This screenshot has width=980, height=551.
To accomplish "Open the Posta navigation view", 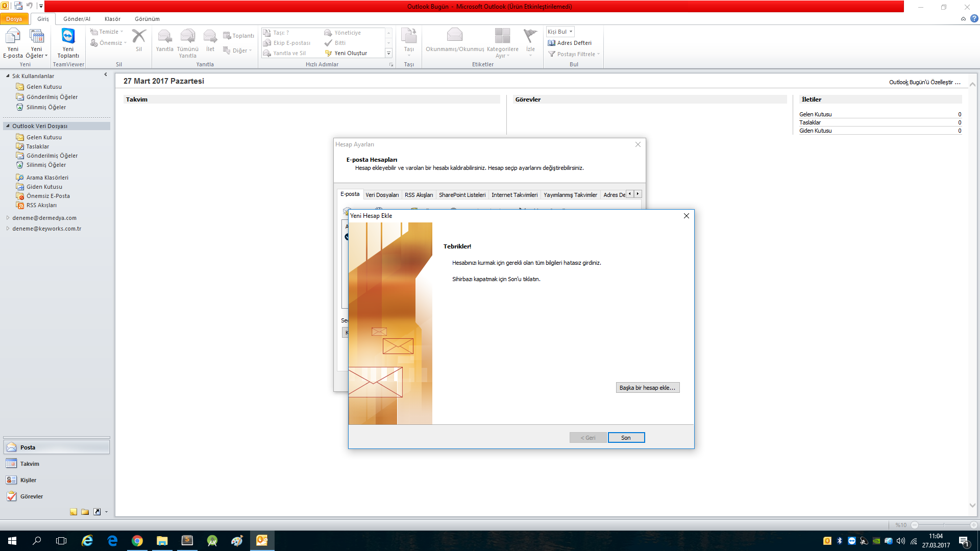I will point(57,447).
